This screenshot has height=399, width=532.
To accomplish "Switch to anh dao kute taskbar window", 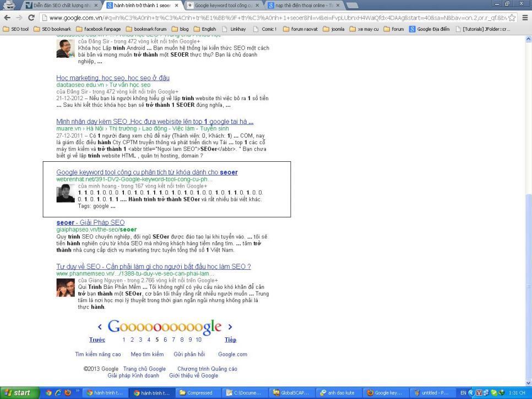I will [x=340, y=393].
